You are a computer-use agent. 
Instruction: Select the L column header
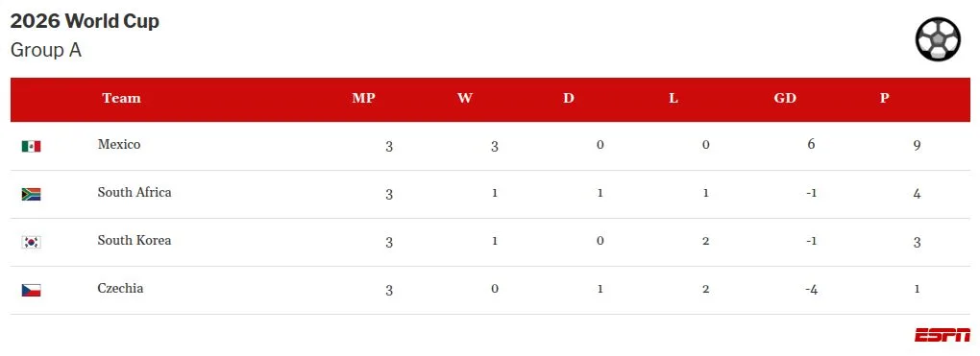click(674, 98)
